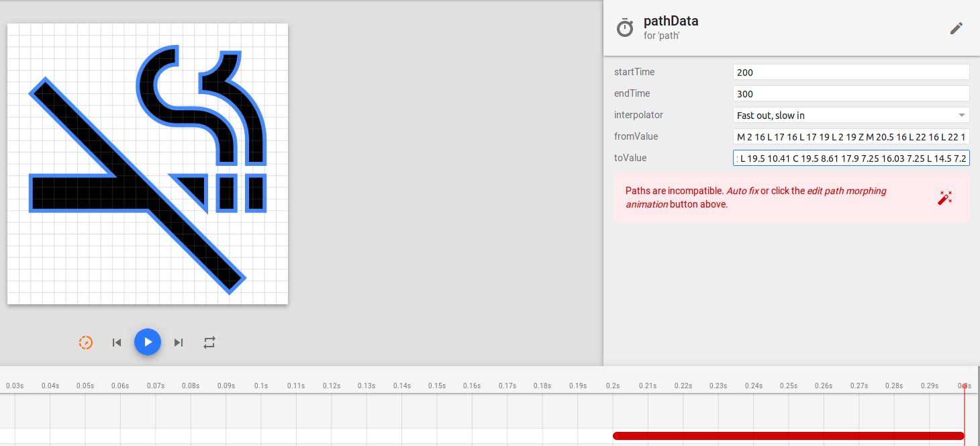The width and height of the screenshot is (980, 446).
Task: Click the interpolator label
Action: [638, 115]
